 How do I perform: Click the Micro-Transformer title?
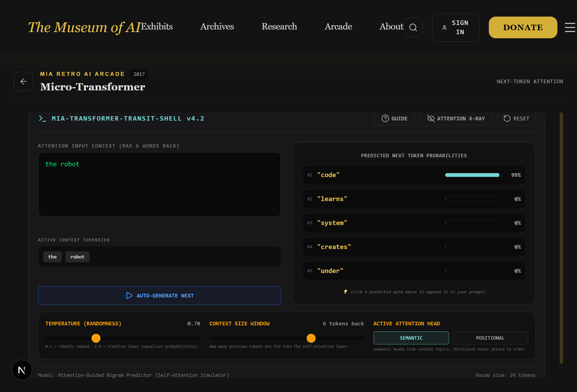pos(93,87)
